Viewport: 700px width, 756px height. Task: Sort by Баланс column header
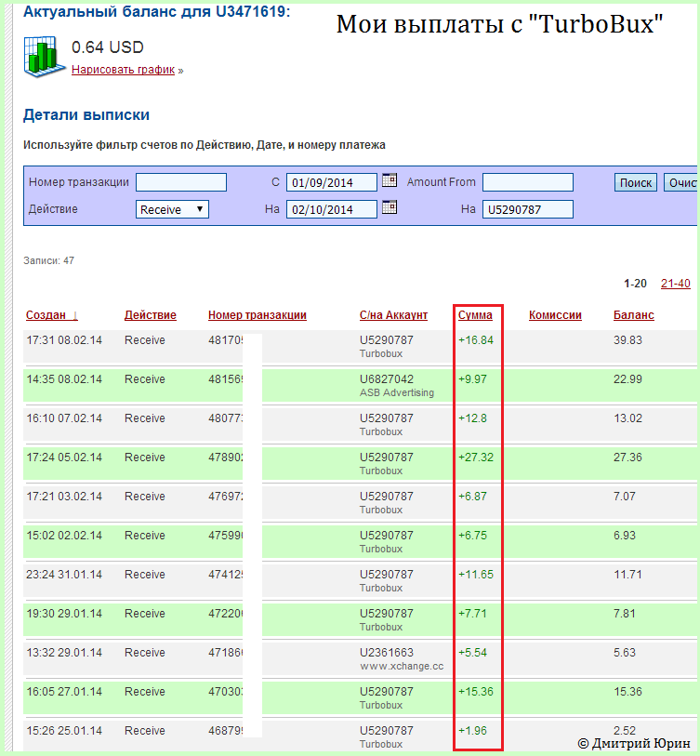(x=633, y=315)
